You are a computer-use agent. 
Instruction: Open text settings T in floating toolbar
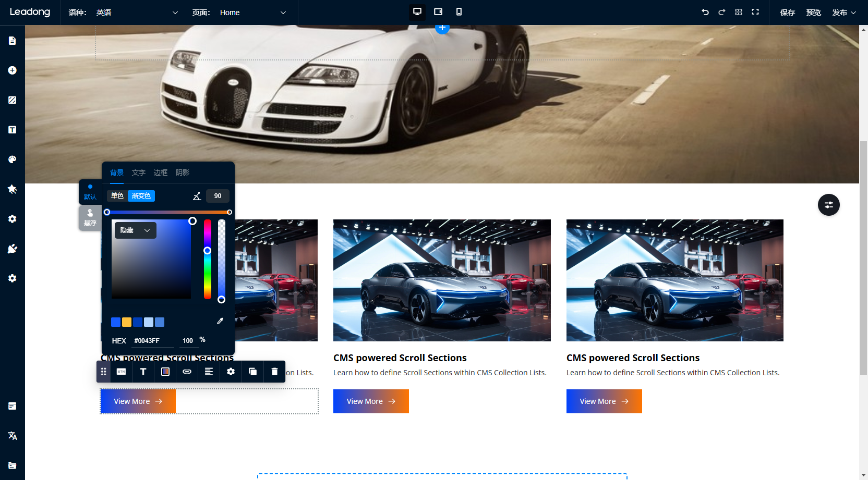click(x=143, y=372)
